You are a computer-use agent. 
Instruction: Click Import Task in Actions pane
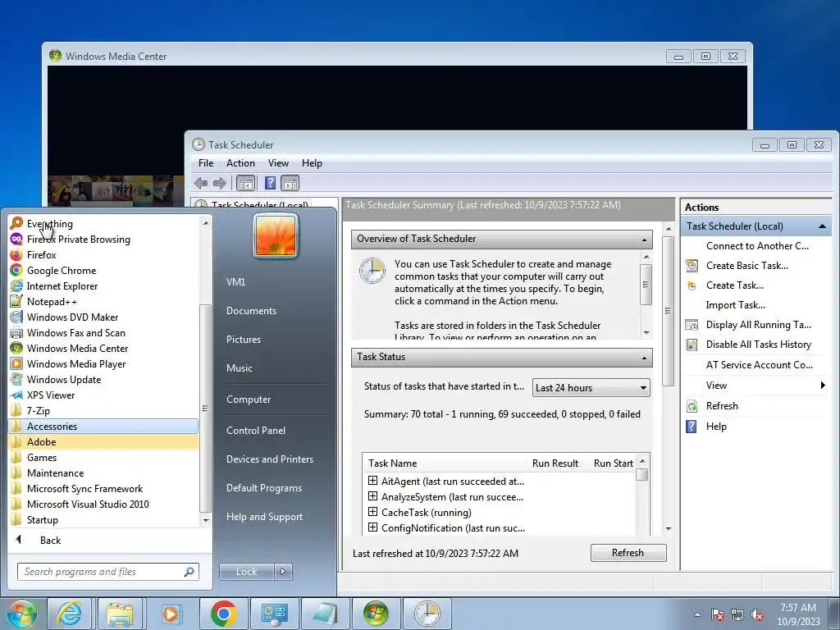pyautogui.click(x=735, y=304)
